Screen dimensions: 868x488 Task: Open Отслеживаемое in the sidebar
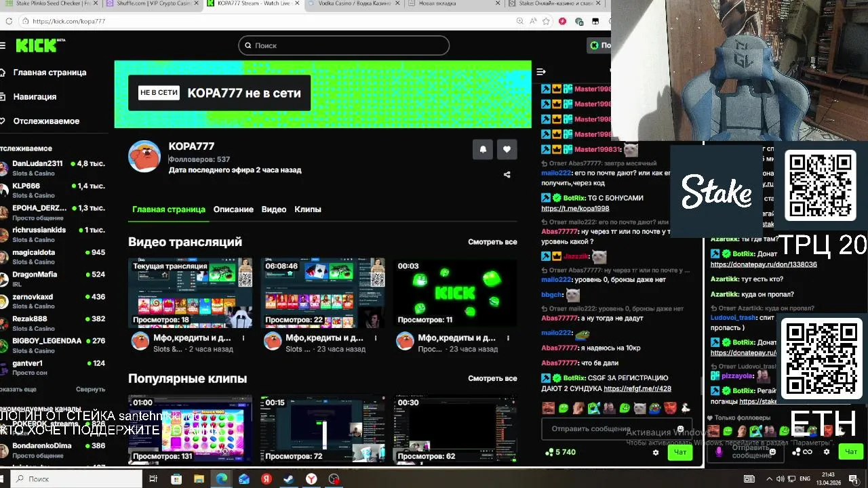coord(41,121)
